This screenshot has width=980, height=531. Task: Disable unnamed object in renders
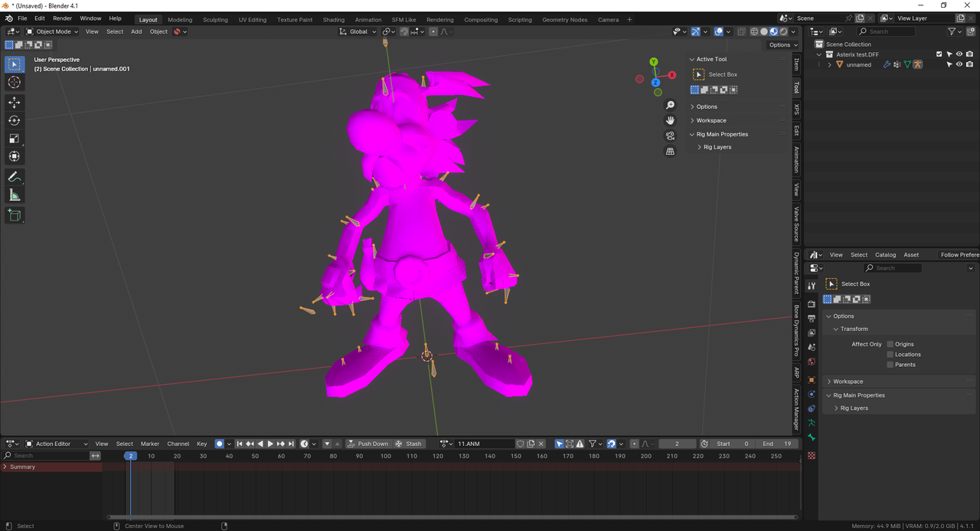969,64
